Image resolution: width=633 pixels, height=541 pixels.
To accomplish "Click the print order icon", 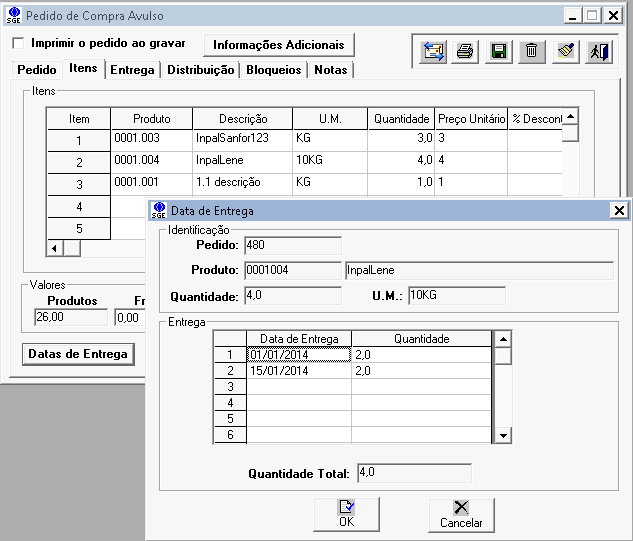I will 464,51.
